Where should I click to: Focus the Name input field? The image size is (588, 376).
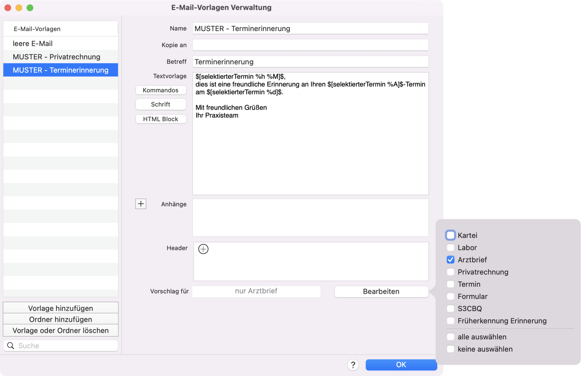click(310, 28)
